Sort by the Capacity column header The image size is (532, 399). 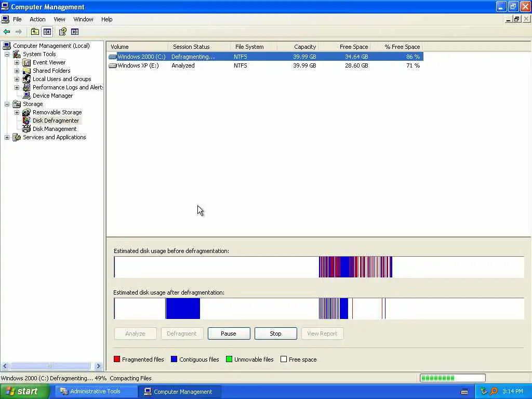coord(298,47)
